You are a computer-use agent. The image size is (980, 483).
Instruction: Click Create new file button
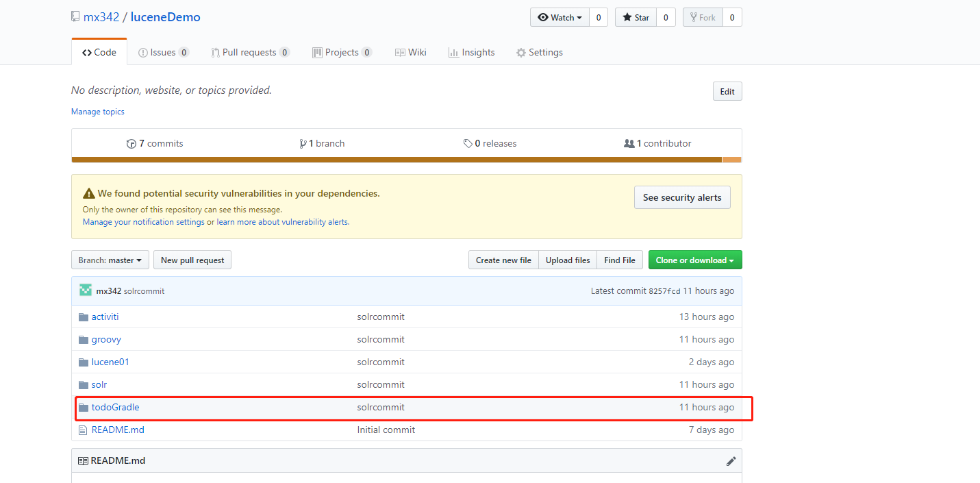[503, 260]
